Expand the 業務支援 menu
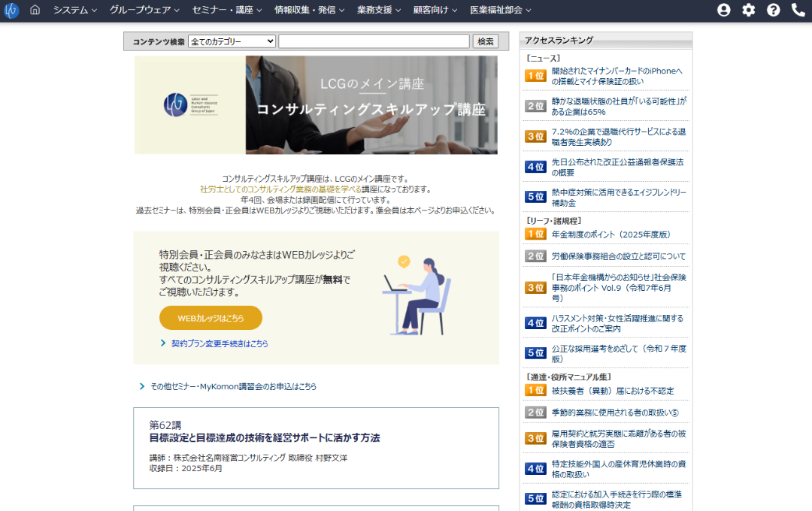The width and height of the screenshot is (812, 511). (x=378, y=10)
